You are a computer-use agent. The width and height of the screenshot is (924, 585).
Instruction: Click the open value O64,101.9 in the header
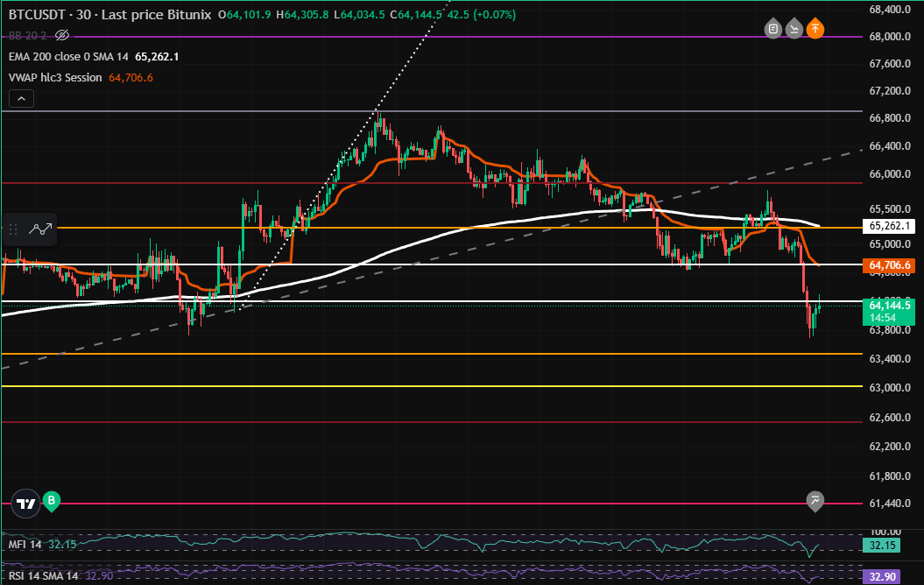coord(244,15)
